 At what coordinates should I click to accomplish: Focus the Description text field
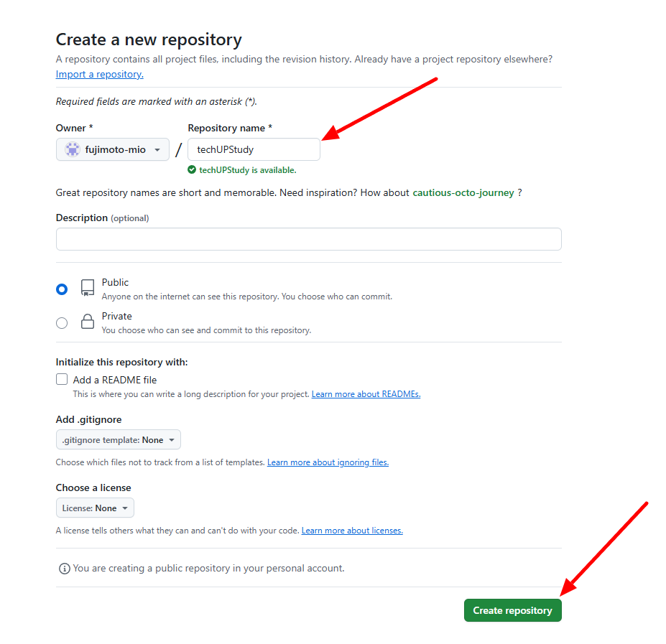tap(308, 239)
